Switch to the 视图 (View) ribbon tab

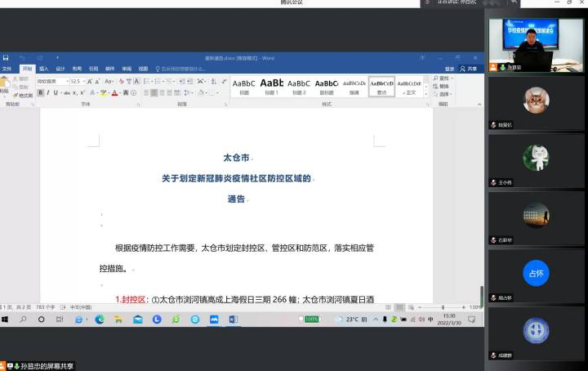pos(143,69)
